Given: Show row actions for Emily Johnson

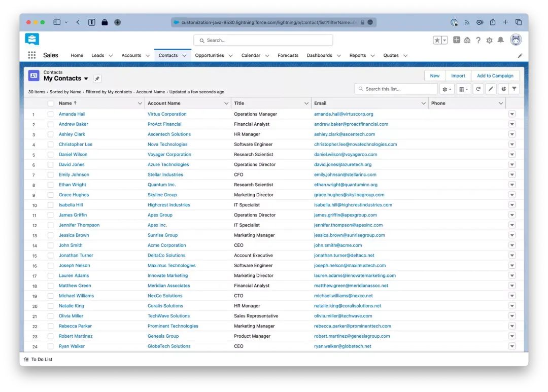Looking at the screenshot, I should 512,174.
